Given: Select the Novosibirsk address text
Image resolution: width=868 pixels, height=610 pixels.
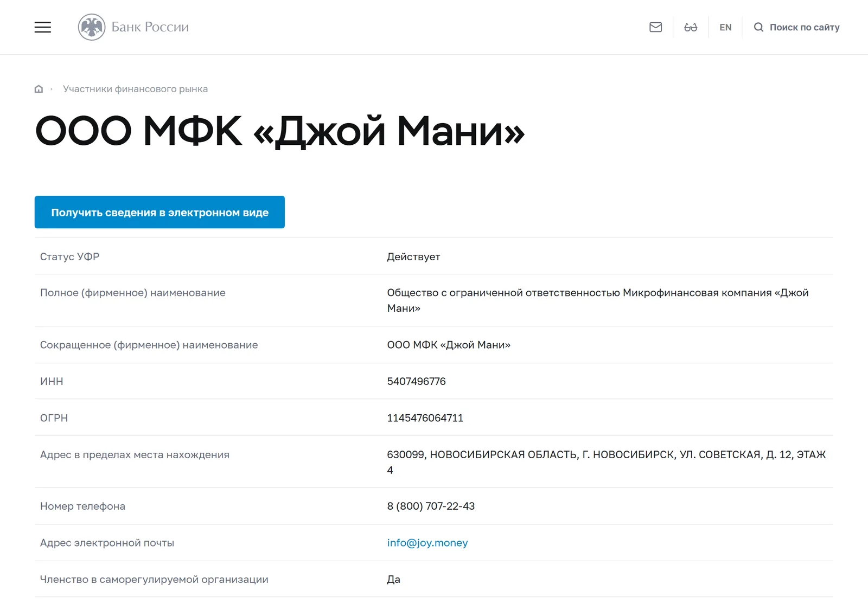Looking at the screenshot, I should point(606,462).
